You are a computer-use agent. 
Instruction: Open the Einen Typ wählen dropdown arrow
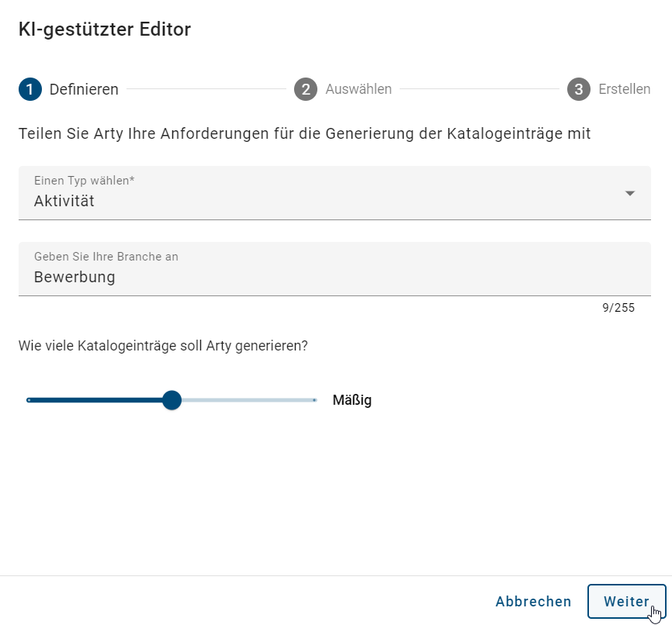point(630,193)
